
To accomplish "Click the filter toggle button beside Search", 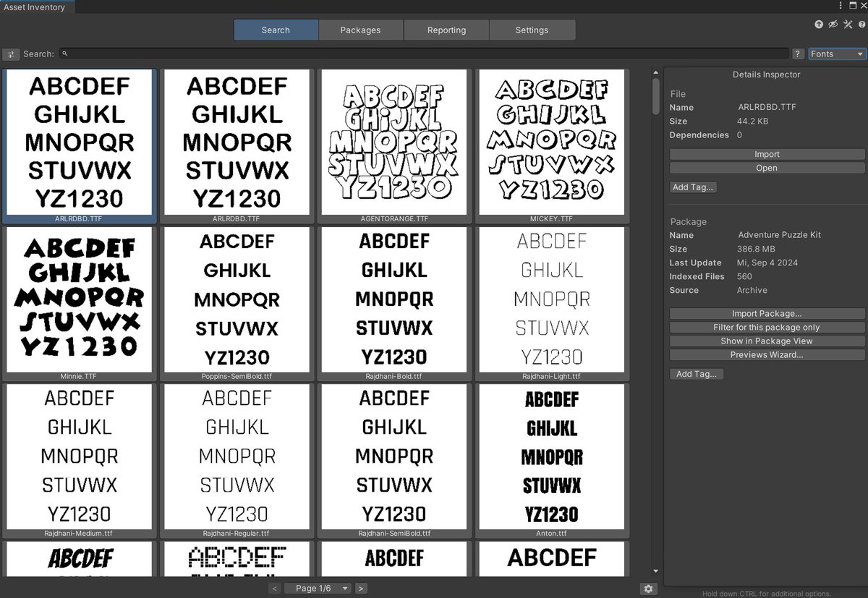I will pyautogui.click(x=11, y=54).
